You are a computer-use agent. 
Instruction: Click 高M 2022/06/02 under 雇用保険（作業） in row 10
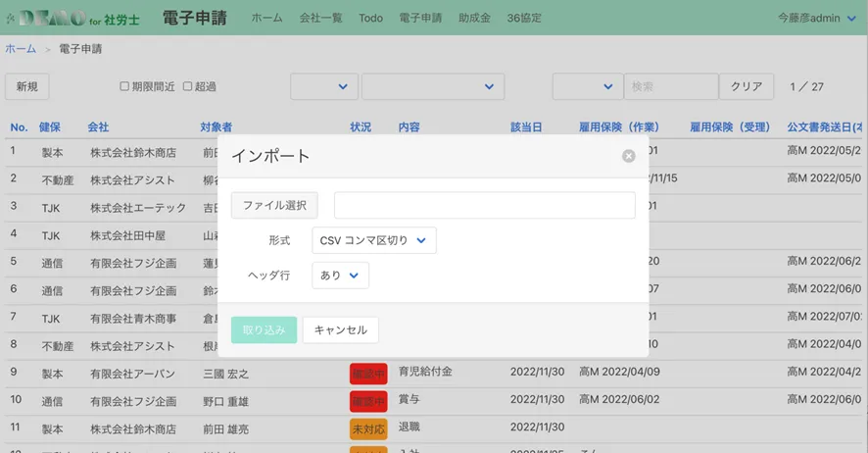click(619, 399)
